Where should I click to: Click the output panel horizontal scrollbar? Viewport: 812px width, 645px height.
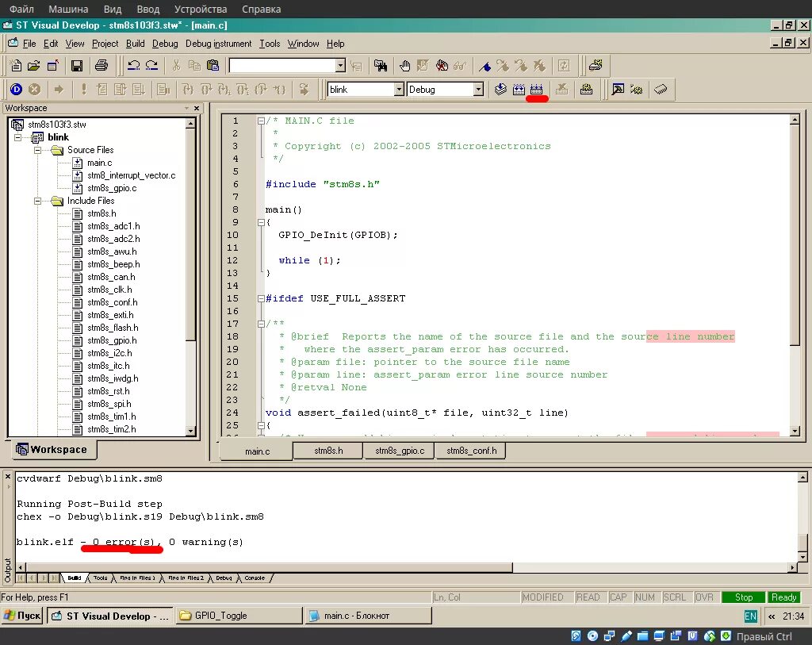pos(407,568)
